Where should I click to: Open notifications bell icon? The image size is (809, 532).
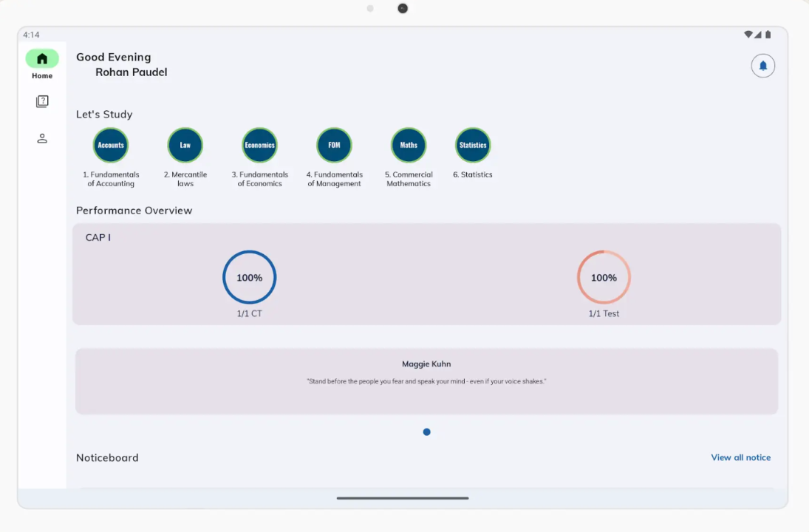point(762,66)
